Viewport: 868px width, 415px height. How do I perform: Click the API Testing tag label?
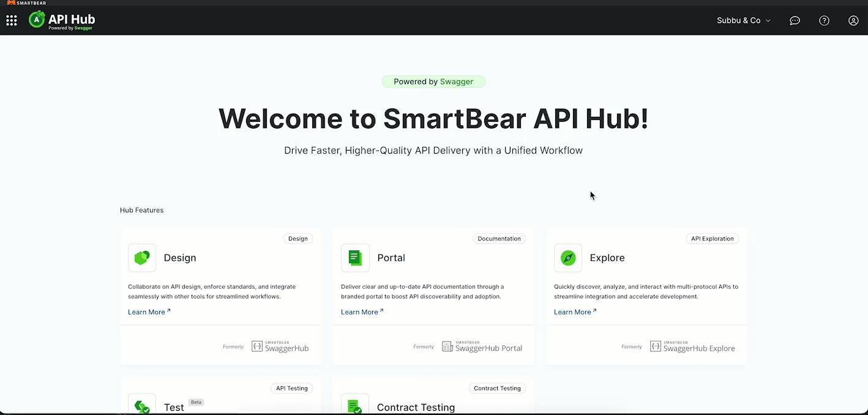point(292,388)
